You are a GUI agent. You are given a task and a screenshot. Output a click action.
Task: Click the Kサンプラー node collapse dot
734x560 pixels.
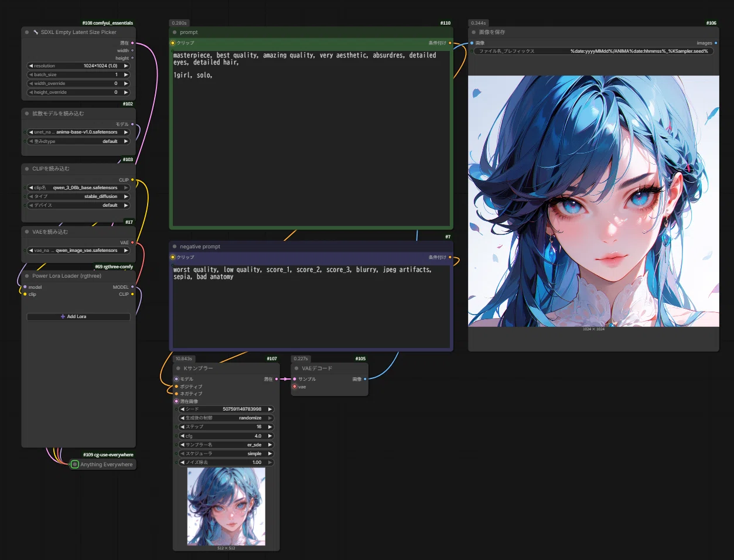[178, 368]
